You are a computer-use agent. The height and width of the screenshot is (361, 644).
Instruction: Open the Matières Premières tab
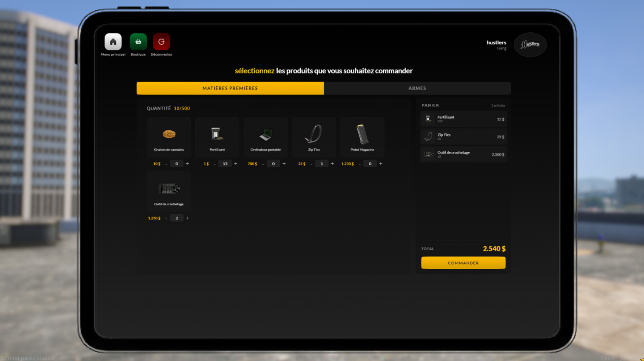(x=230, y=88)
